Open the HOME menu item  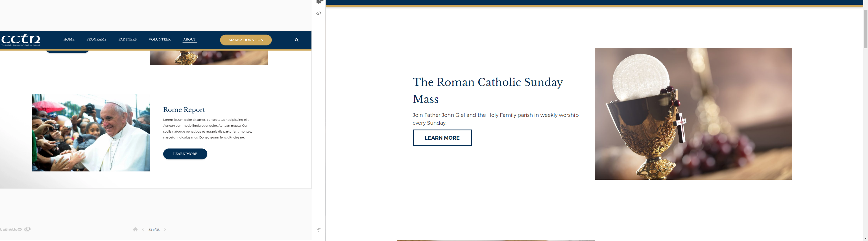(x=69, y=40)
